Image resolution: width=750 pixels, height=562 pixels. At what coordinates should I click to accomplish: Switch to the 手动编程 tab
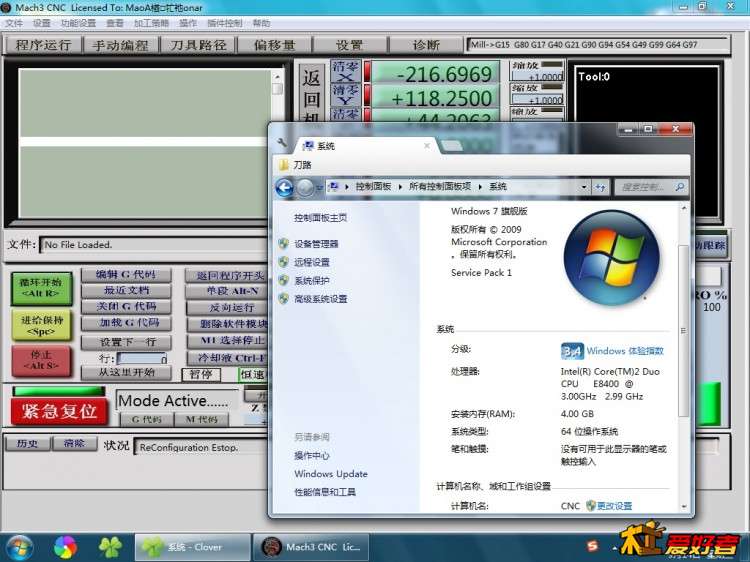pyautogui.click(x=120, y=45)
